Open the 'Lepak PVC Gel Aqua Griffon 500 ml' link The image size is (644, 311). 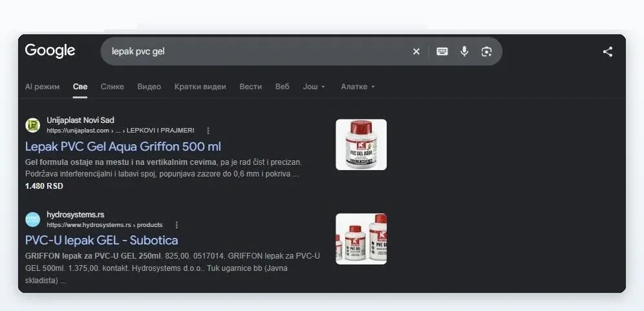pos(123,147)
